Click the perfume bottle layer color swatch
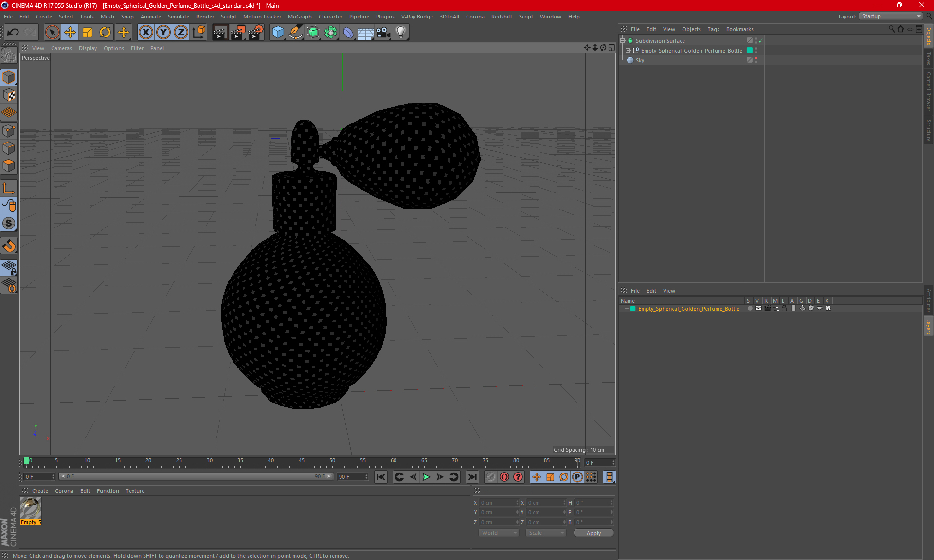The width and height of the screenshot is (934, 560). pyautogui.click(x=633, y=308)
